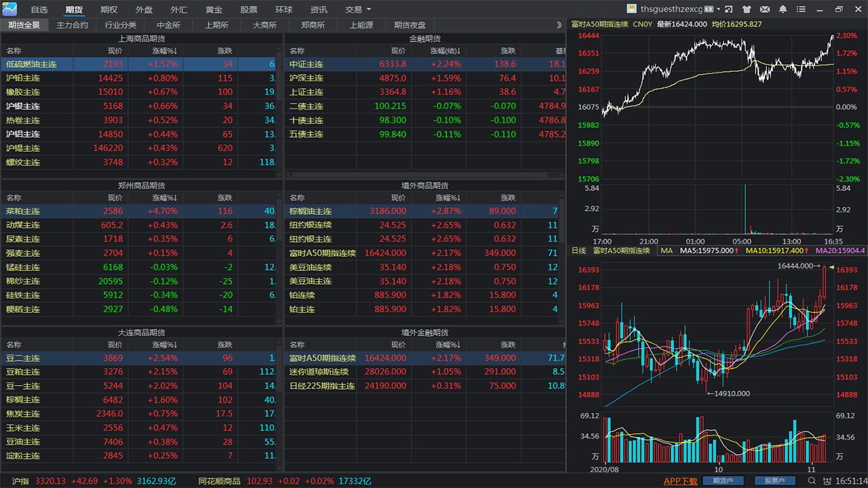Open the messages envelope icon
Viewport: 868px width, 488px height.
coord(765,9)
